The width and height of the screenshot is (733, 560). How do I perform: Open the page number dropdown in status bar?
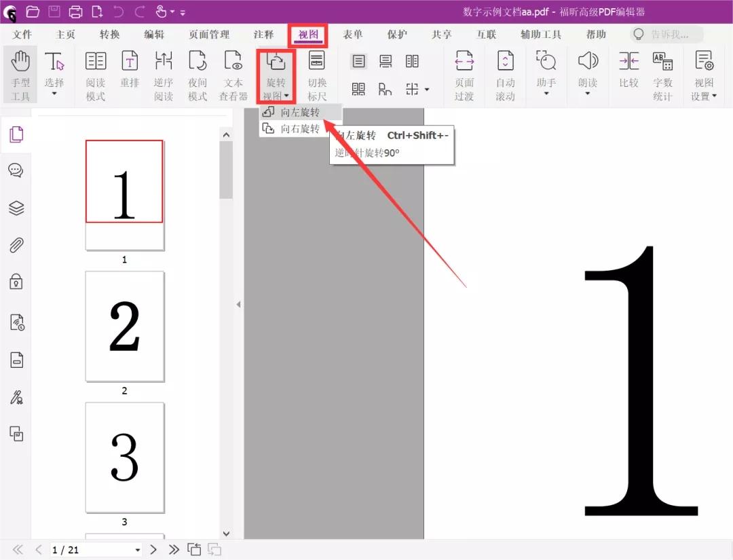138,550
